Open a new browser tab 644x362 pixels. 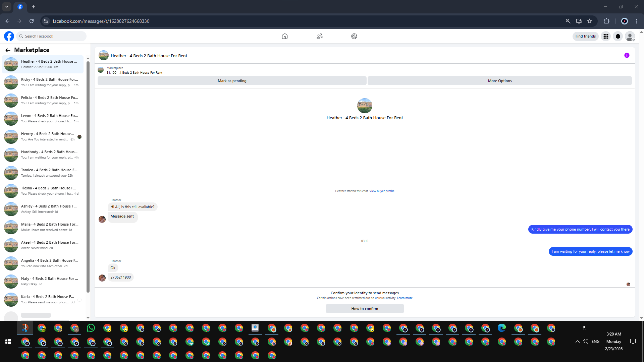(34, 7)
